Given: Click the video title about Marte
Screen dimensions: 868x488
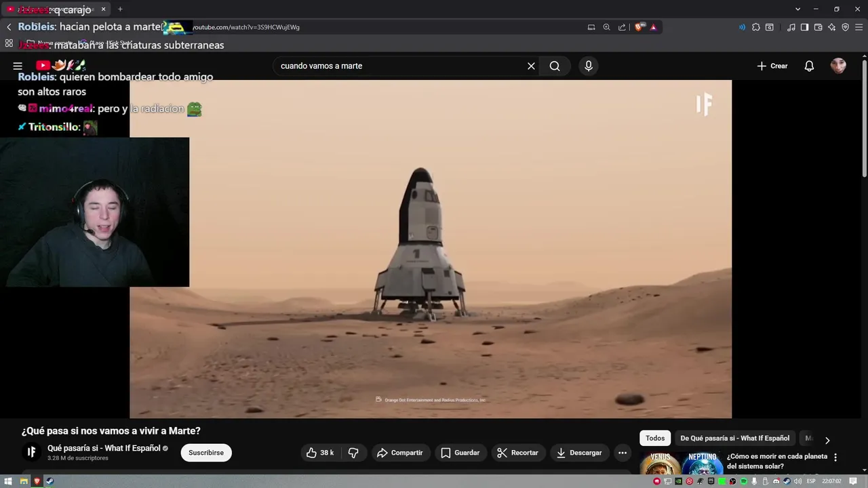Looking at the screenshot, I should 111,431.
